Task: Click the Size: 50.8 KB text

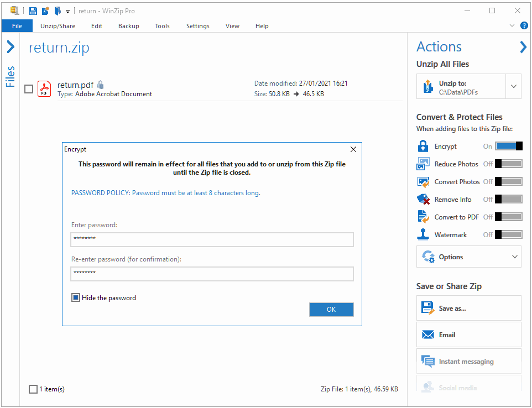Action: [x=272, y=93]
